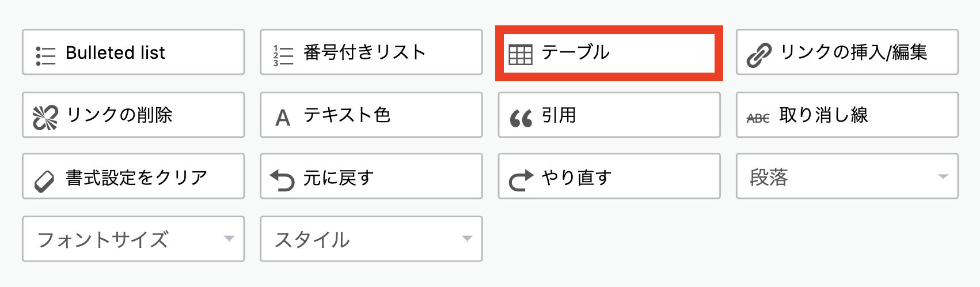Select the テーブル toolbar item

[x=609, y=53]
